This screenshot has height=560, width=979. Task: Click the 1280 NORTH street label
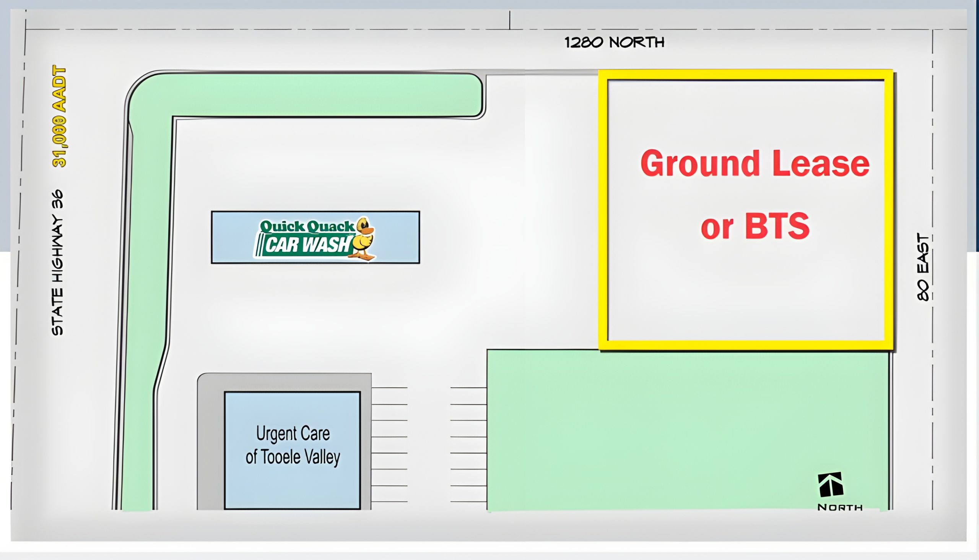[x=614, y=42]
